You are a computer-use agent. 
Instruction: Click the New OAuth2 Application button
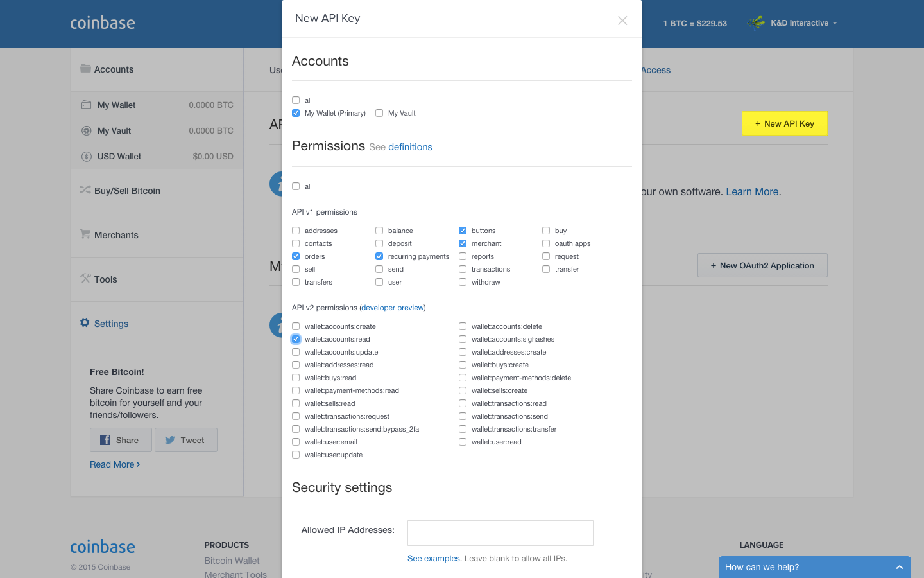tap(762, 265)
